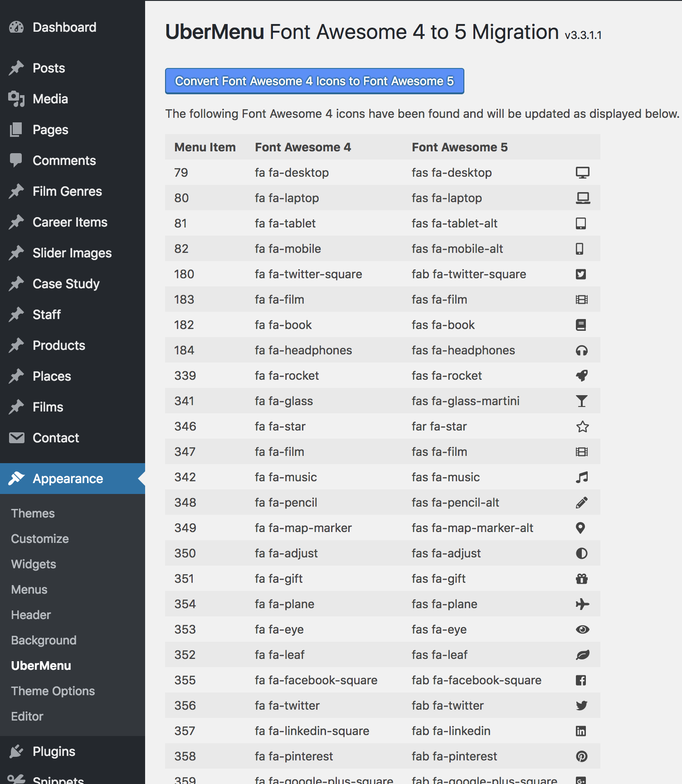Open Theme Options submenu link

tap(53, 691)
